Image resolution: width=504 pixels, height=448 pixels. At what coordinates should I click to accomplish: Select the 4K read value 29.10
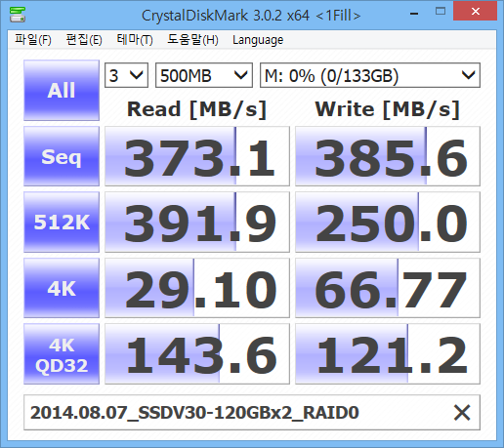point(197,288)
